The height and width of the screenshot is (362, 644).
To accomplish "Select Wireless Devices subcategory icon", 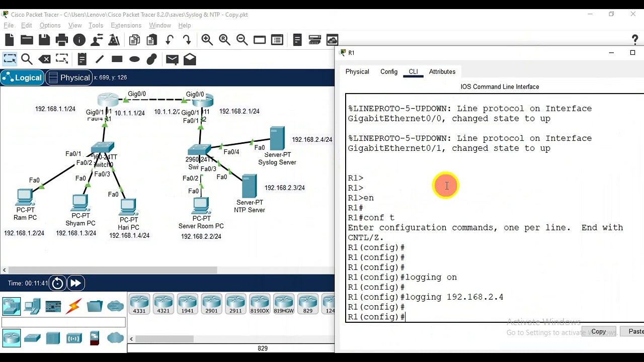I will (74, 338).
